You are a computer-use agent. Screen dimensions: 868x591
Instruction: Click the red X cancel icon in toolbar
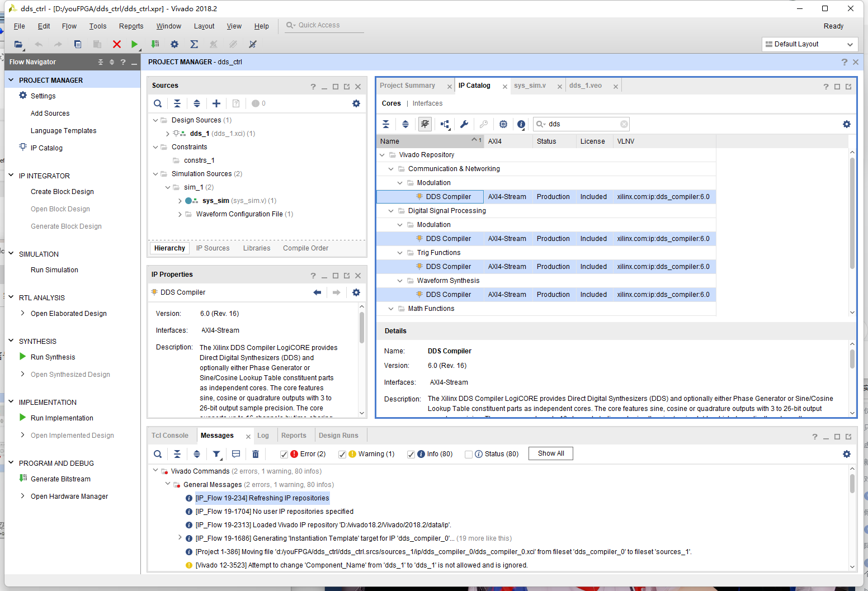(x=117, y=44)
